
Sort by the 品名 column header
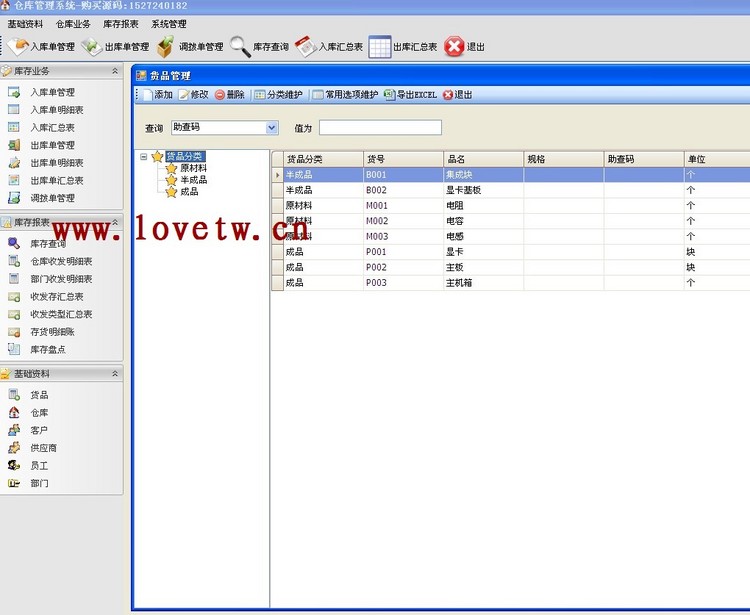(x=484, y=159)
